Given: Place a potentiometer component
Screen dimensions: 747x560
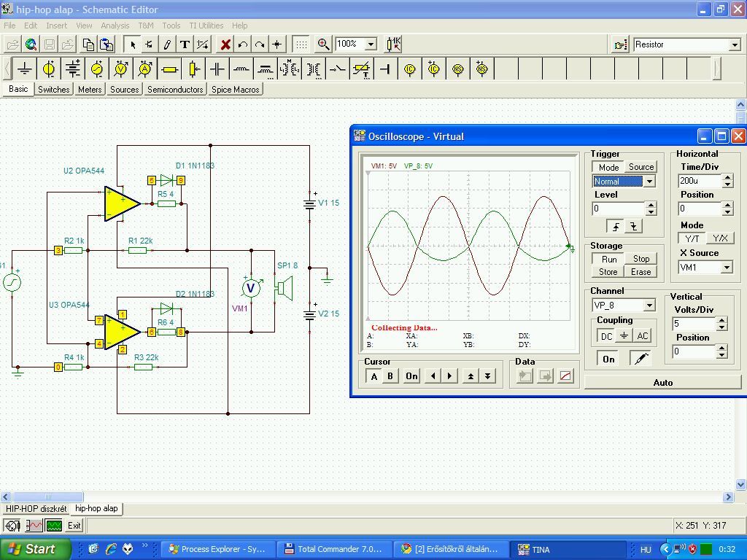Looking at the screenshot, I should (193, 69).
